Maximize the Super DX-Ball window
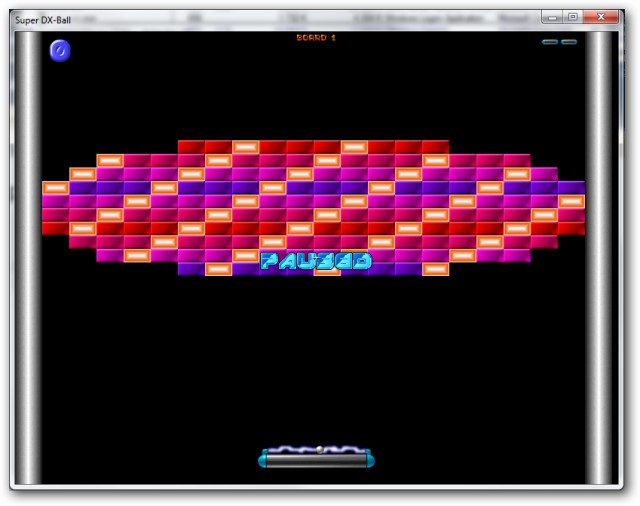The width and height of the screenshot is (640, 506). click(x=573, y=17)
